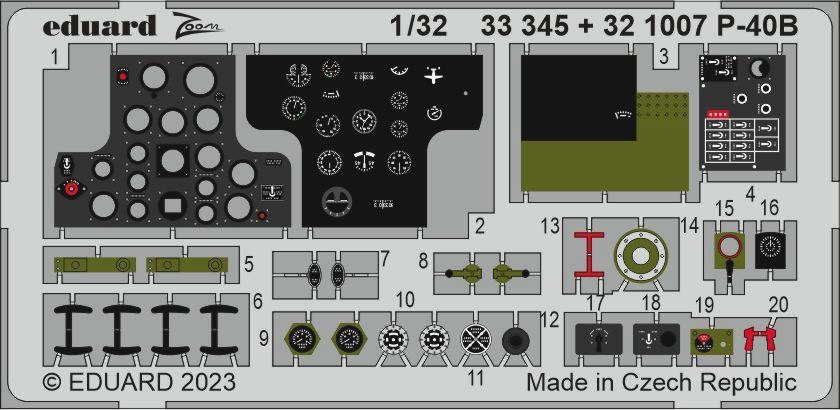
Task: Click the number label 8
Action: (423, 262)
